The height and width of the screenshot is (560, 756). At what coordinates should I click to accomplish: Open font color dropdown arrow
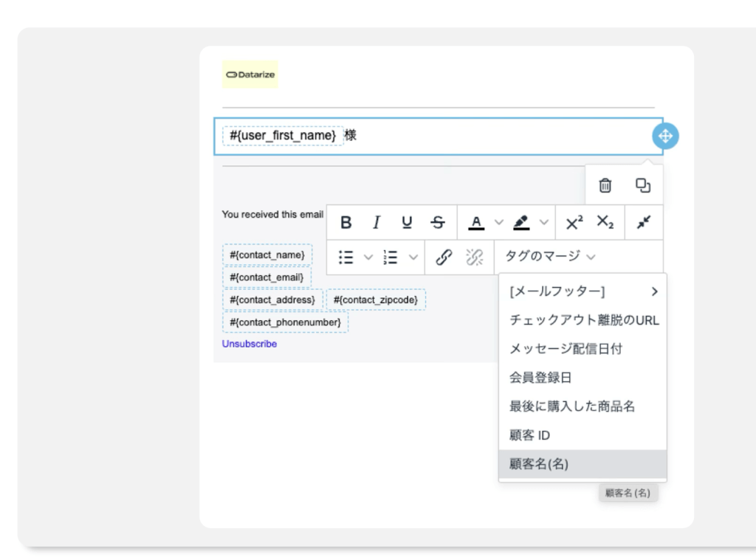click(499, 223)
